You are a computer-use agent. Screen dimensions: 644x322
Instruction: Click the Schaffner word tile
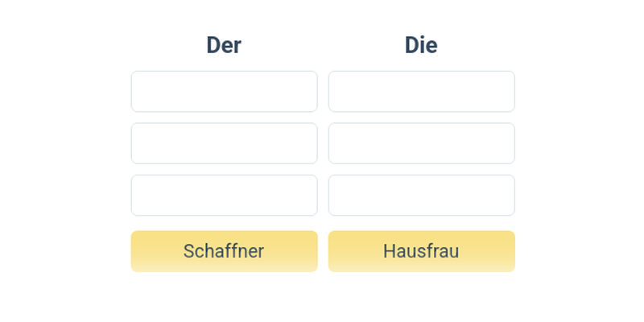224,251
